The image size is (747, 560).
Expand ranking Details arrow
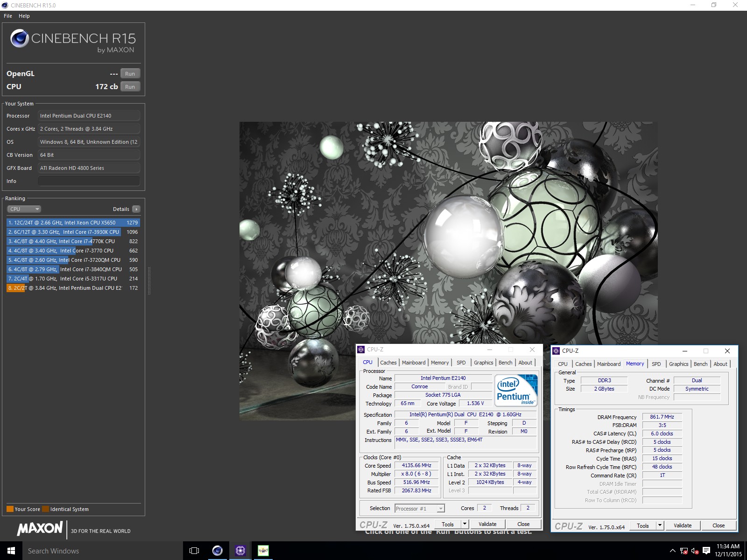coord(136,209)
